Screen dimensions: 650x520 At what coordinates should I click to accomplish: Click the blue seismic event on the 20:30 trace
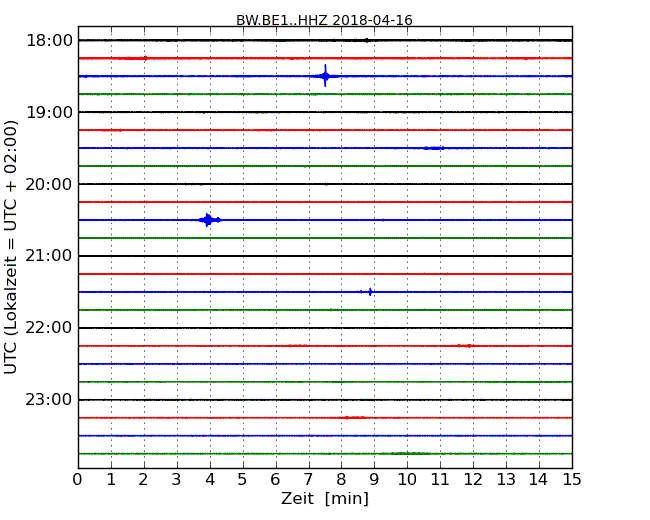click(209, 220)
